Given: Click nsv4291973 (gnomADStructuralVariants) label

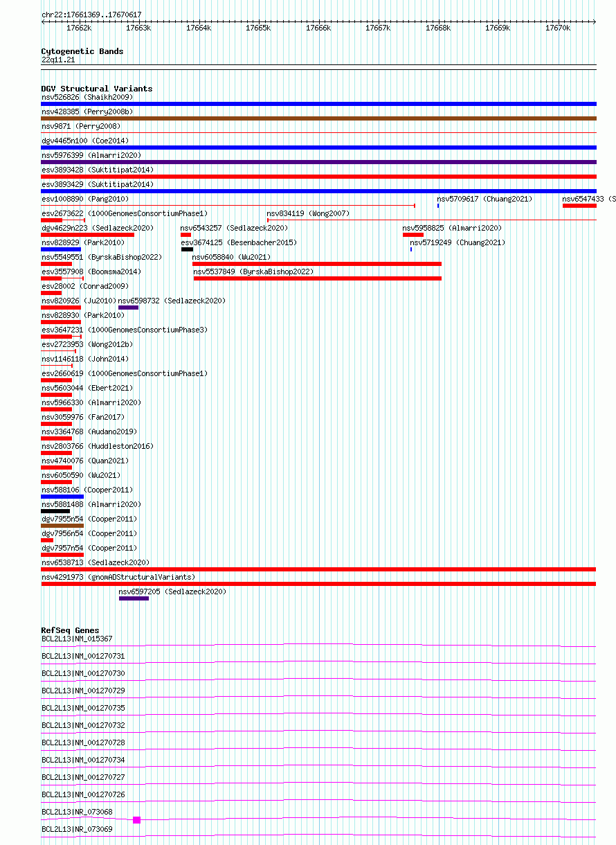Looking at the screenshot, I should 118,577.
